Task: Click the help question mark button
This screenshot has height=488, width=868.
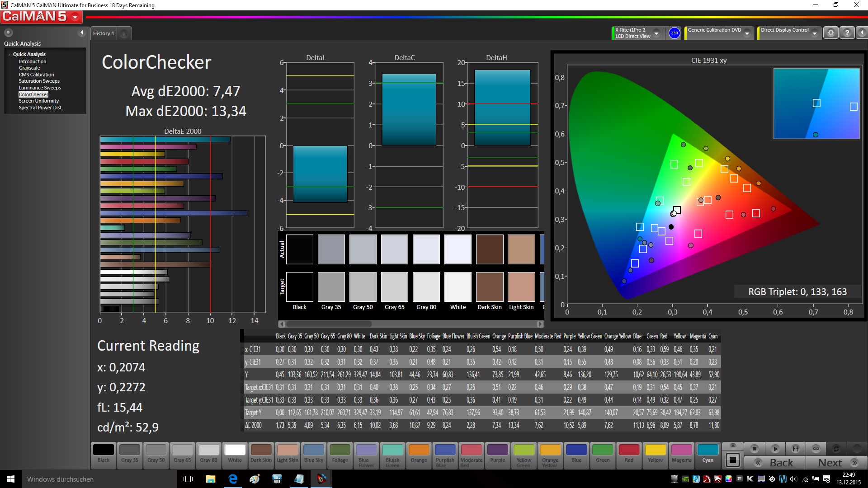Action: 847,33
